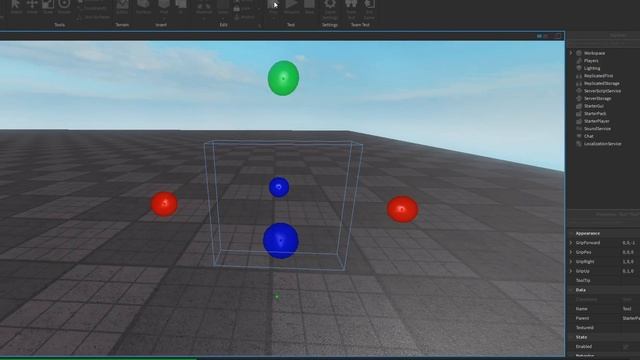The height and width of the screenshot is (360, 640).
Task: Click the left red handle sphere
Action: tap(164, 204)
